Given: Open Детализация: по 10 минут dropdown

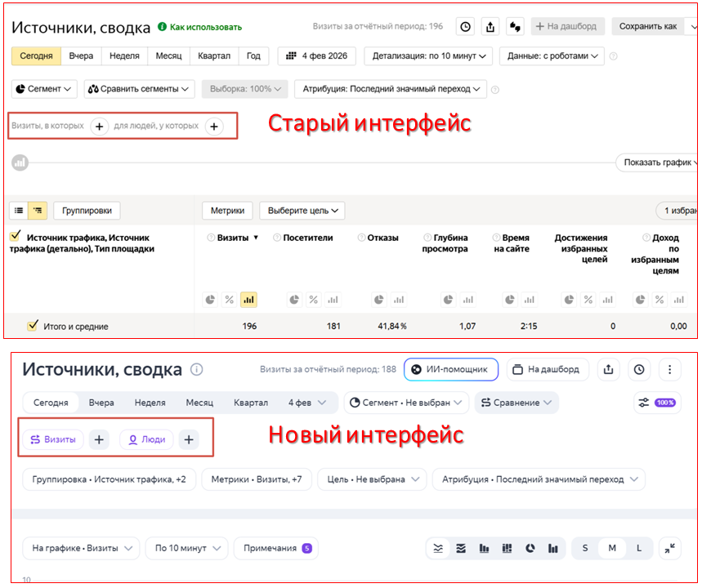Looking at the screenshot, I should pos(431,56).
